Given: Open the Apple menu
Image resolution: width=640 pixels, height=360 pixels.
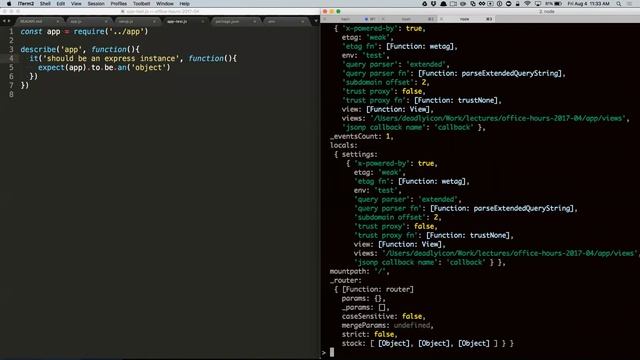Looking at the screenshot, I should [x=9, y=4].
